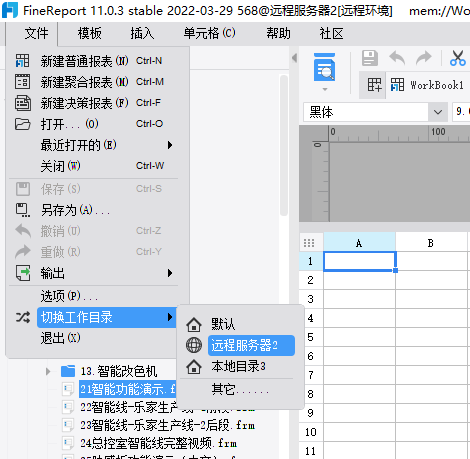Image resolution: width=470 pixels, height=459 pixels.
Task: Click FineReport logo in title bar
Action: tap(10, 10)
